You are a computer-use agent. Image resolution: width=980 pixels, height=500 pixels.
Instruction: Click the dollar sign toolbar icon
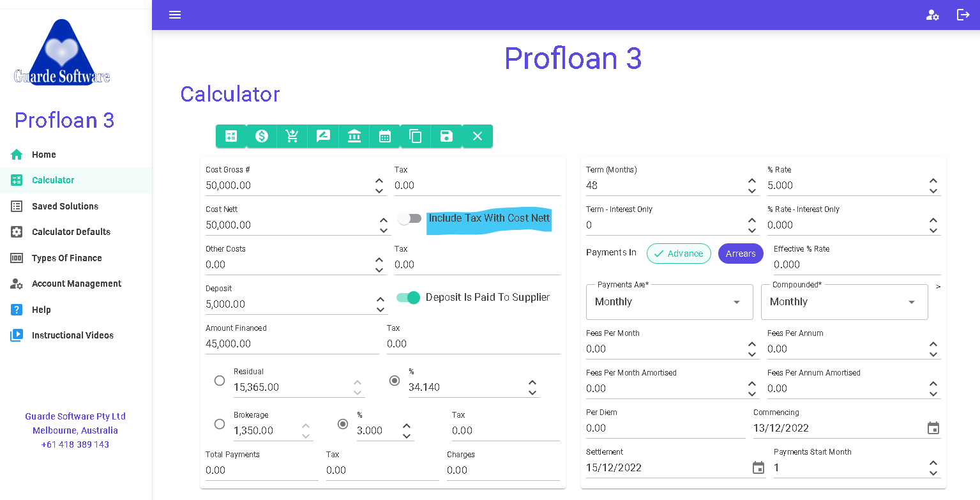pos(262,136)
